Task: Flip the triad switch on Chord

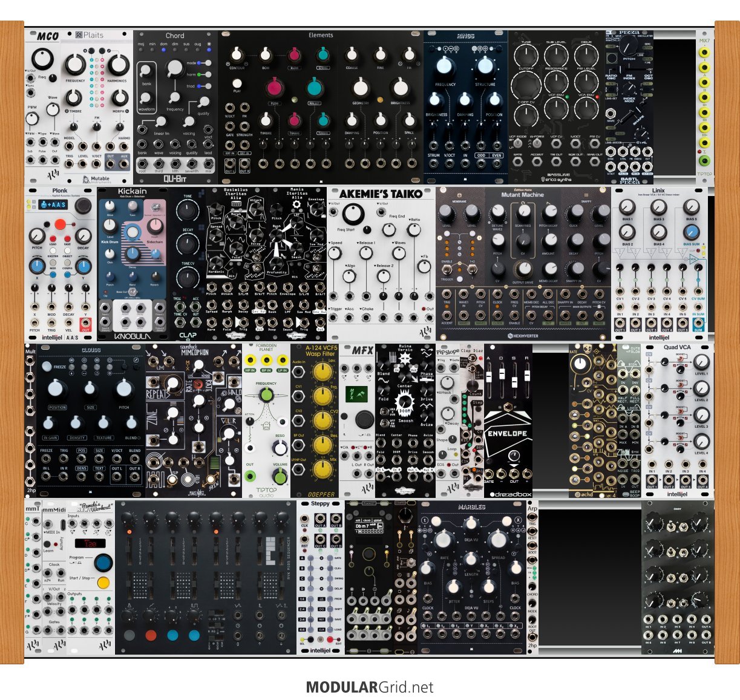Action: click(x=207, y=86)
